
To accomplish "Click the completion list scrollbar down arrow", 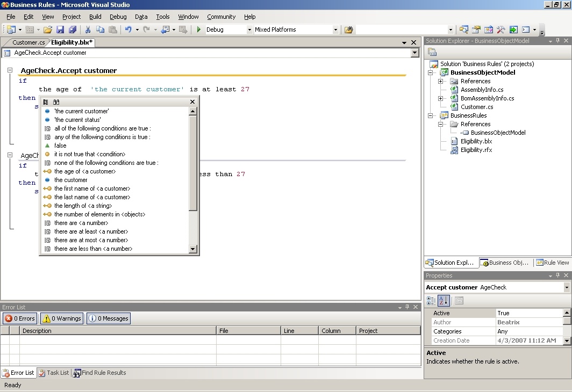I will (x=193, y=249).
